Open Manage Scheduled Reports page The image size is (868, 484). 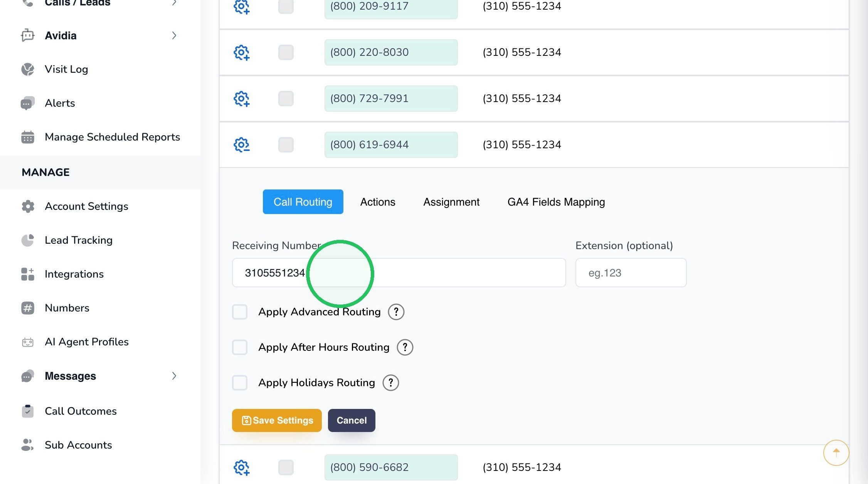click(x=112, y=137)
